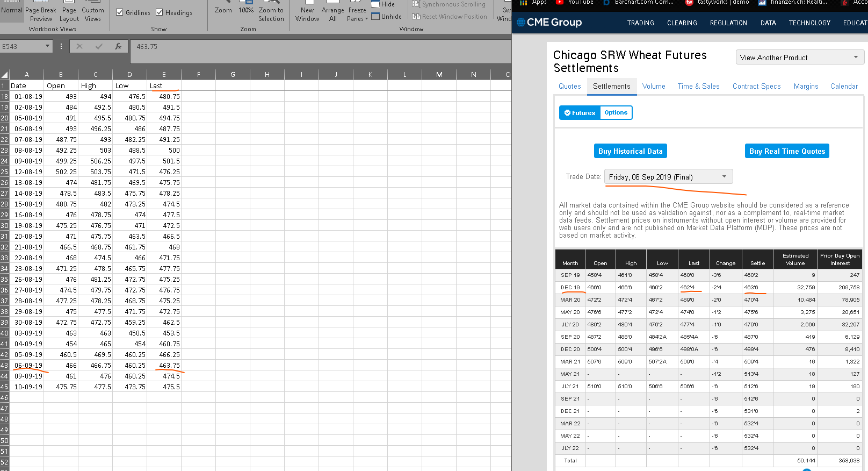Open the TECHNOLOGY menu
The width and height of the screenshot is (868, 471).
tap(809, 23)
